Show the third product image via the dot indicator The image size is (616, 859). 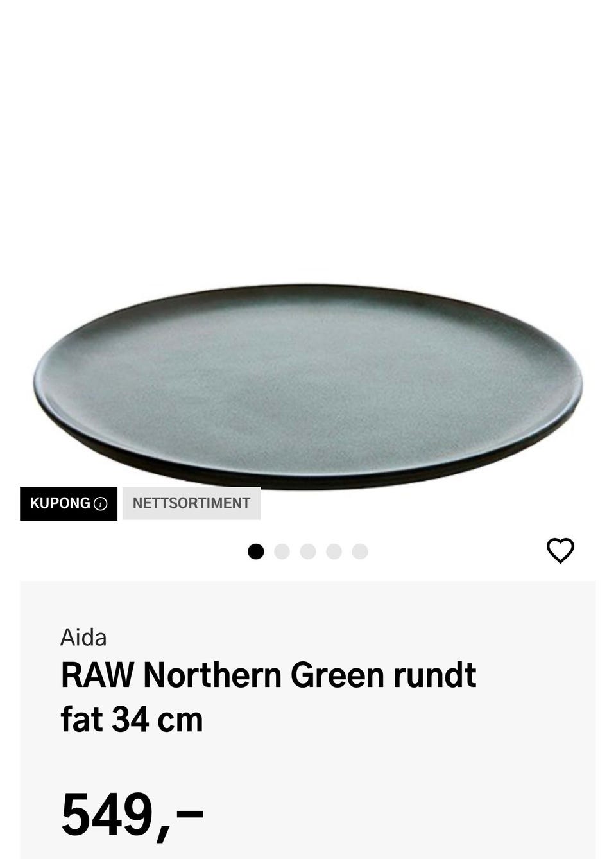(x=308, y=551)
